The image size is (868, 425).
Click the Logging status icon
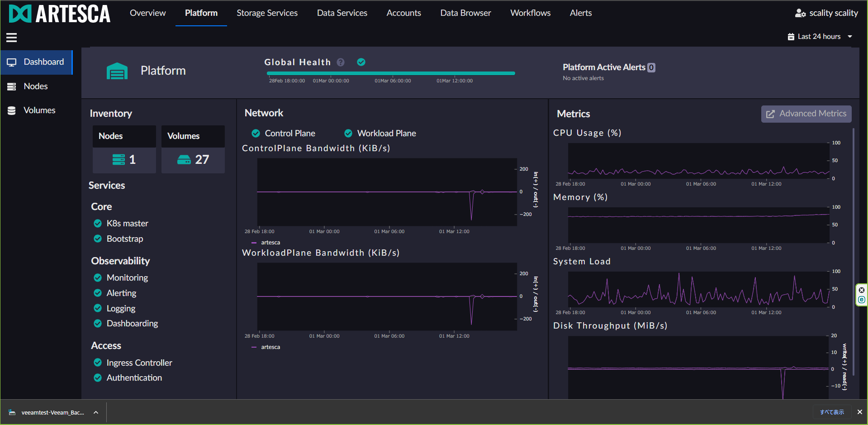pyautogui.click(x=97, y=308)
